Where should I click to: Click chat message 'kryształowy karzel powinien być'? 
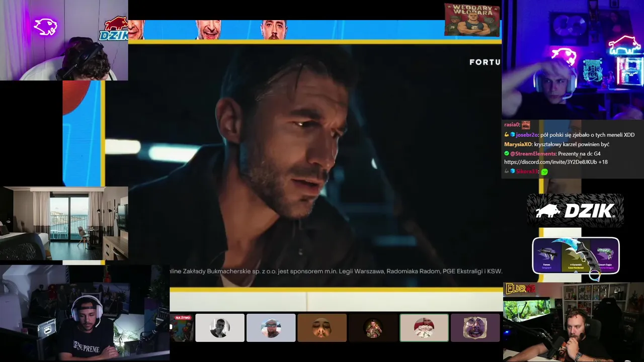(x=572, y=144)
